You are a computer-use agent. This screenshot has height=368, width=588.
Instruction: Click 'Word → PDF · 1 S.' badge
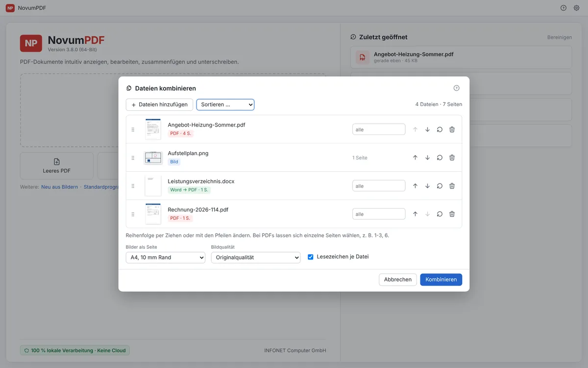[x=189, y=190]
